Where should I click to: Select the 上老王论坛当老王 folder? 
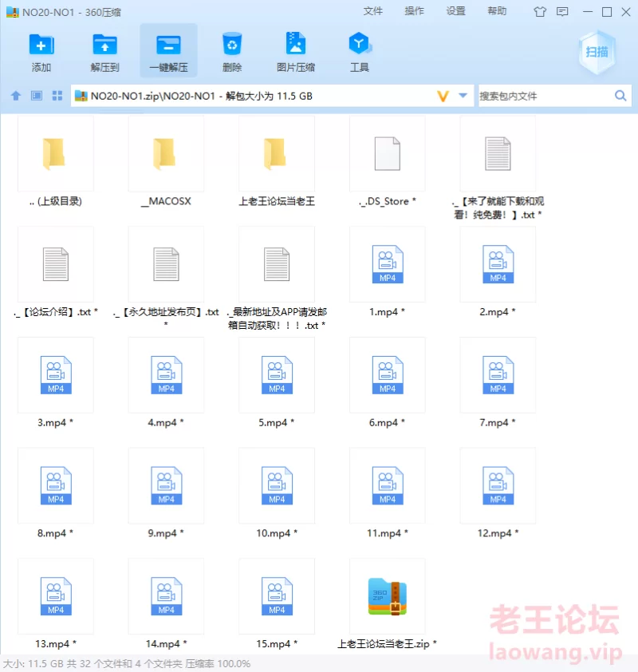pyautogui.click(x=277, y=163)
